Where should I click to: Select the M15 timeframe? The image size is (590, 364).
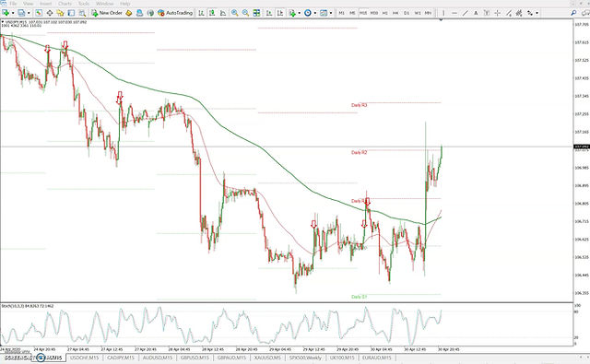363,13
